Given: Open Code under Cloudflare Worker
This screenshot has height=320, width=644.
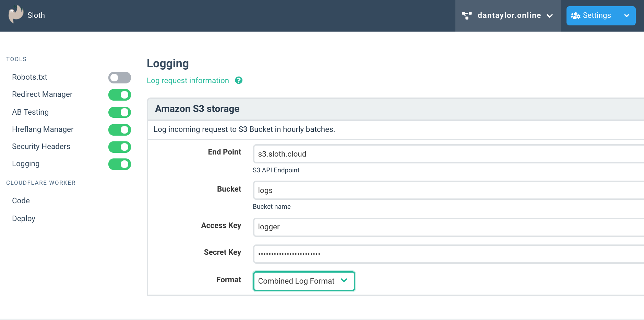Looking at the screenshot, I should tap(21, 201).
